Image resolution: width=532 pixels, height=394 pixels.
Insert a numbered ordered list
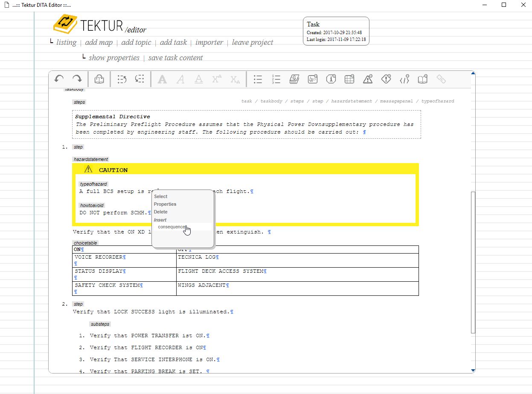pos(276,79)
